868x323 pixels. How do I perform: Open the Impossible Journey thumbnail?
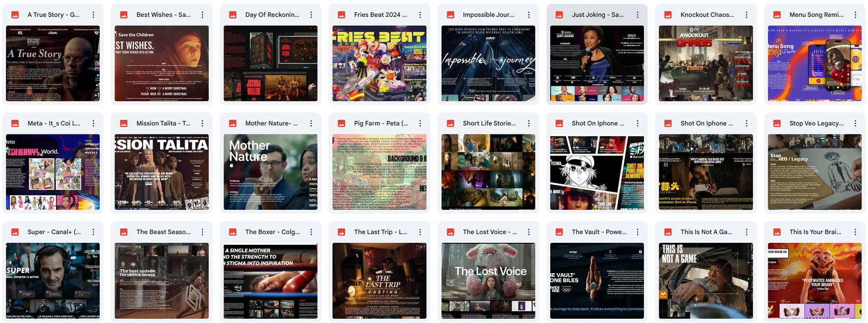point(488,63)
